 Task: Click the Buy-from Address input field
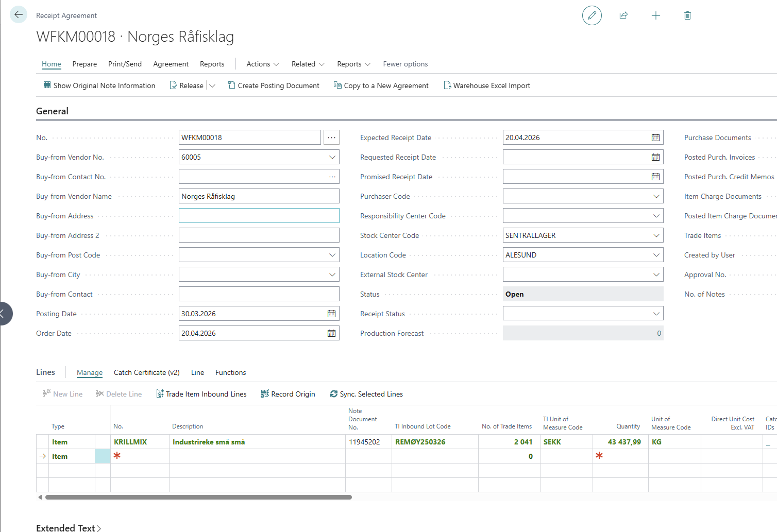[x=259, y=216]
